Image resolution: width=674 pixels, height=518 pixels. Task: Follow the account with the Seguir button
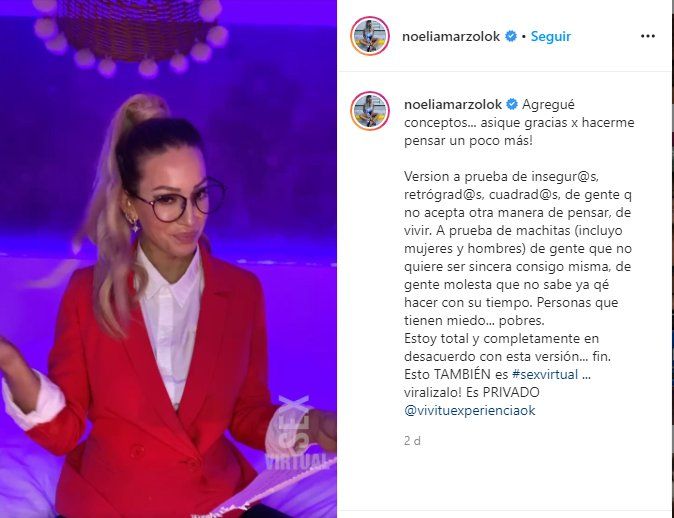click(551, 37)
